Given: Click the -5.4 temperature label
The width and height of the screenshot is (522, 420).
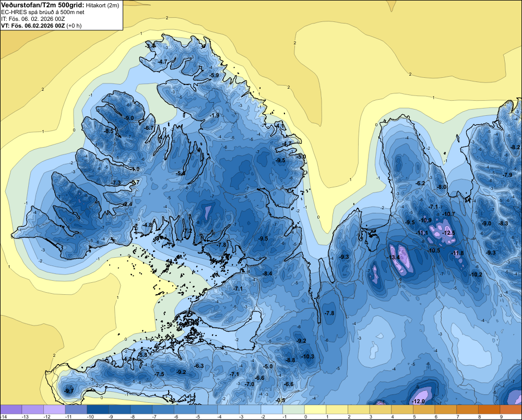Looking at the screenshot, I should point(181,173).
